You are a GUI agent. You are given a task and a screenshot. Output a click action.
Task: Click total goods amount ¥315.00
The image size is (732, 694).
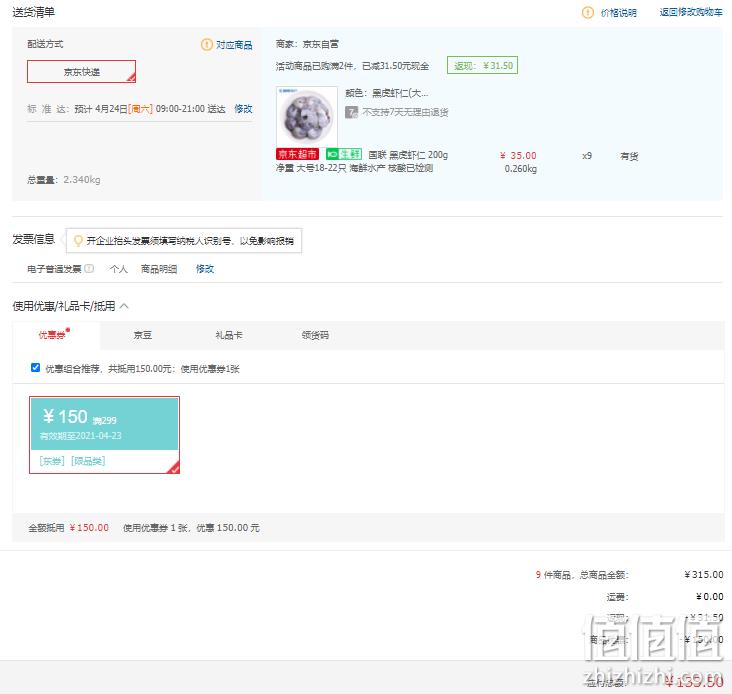(704, 575)
